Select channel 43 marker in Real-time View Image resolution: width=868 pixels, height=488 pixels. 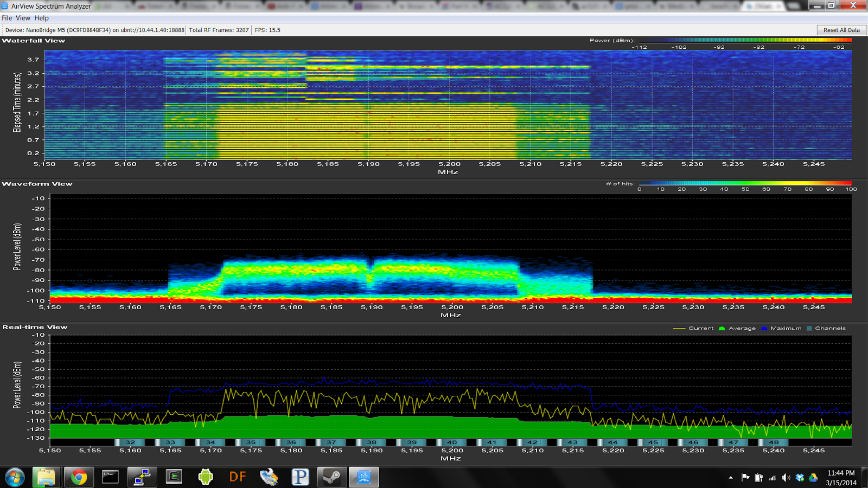573,442
